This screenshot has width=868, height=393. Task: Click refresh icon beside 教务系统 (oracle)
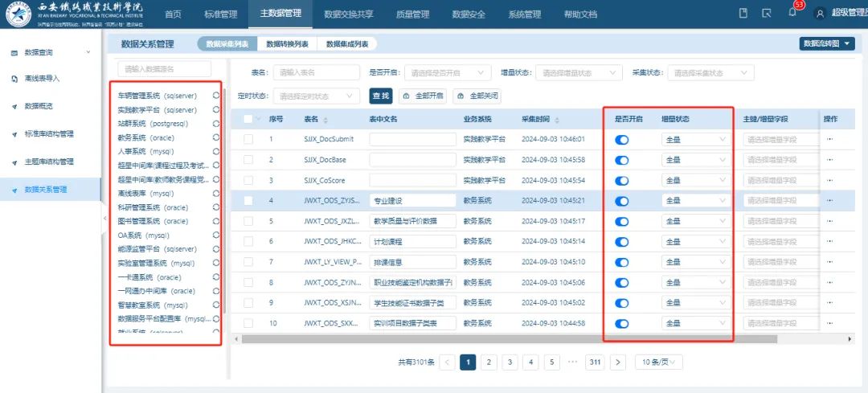(x=216, y=137)
